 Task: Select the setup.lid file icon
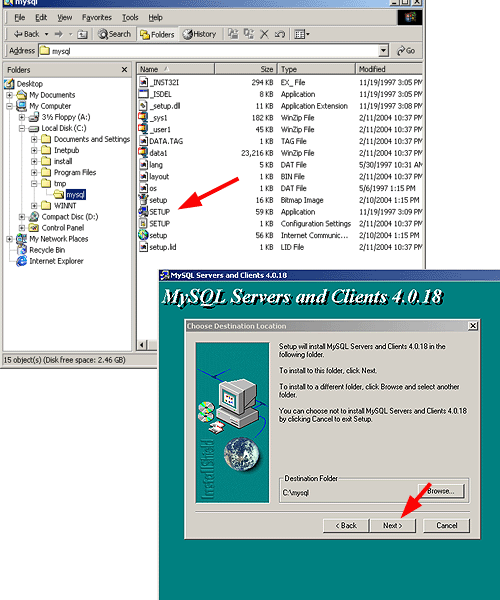tap(143, 247)
